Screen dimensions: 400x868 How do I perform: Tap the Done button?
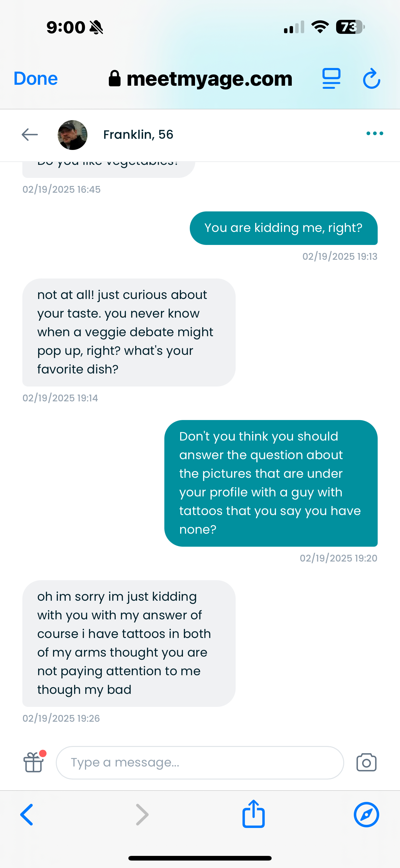coord(36,79)
